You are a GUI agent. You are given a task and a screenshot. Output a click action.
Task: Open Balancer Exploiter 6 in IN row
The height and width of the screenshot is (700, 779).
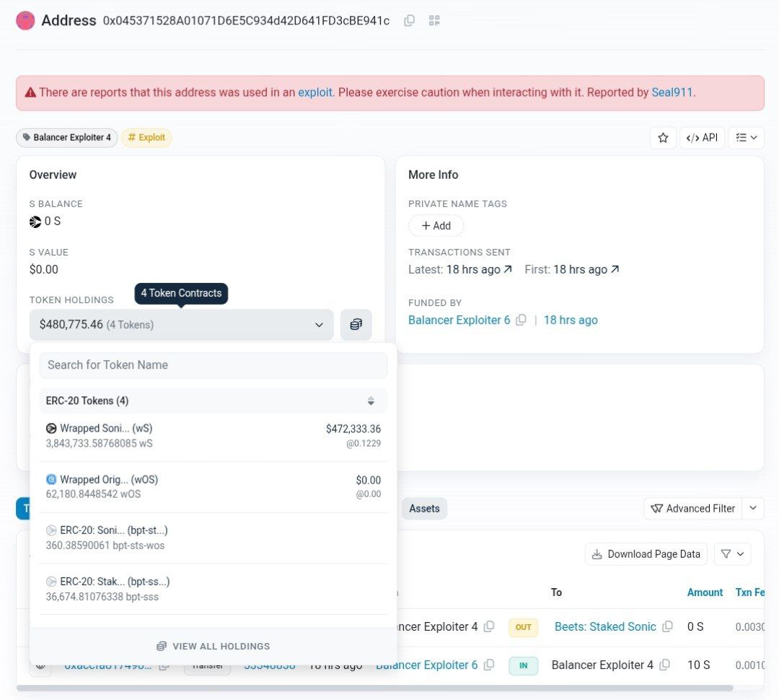click(x=427, y=665)
